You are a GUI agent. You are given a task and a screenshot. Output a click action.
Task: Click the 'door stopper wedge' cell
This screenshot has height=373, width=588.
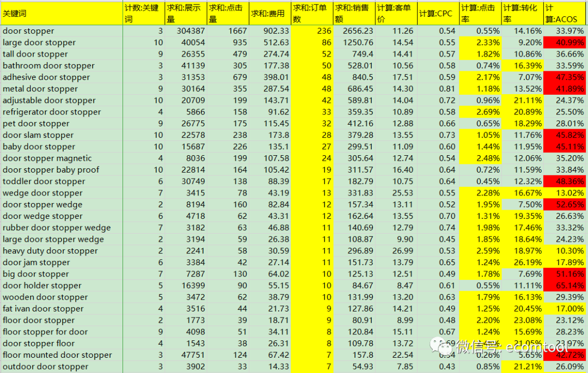(x=62, y=205)
